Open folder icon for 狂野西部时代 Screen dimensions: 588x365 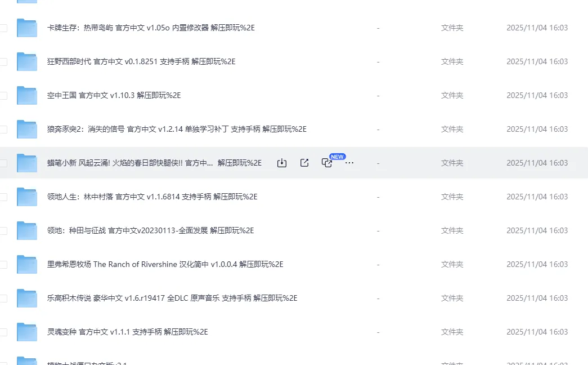pyautogui.click(x=27, y=61)
